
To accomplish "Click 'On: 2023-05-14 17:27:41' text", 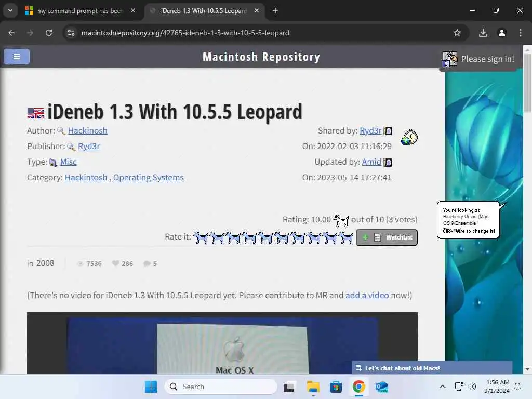I will click(347, 178).
